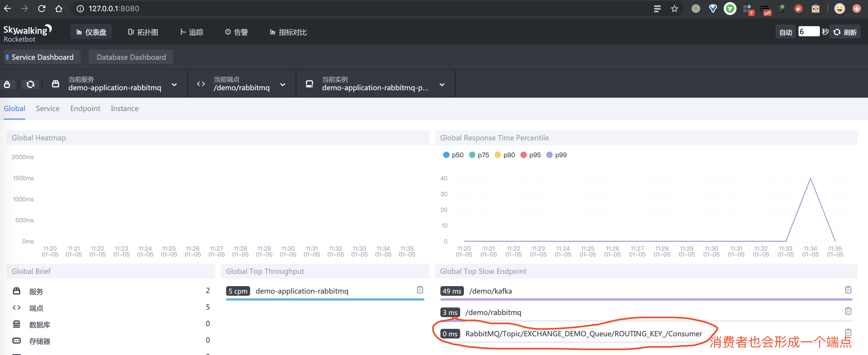Click browser reload page icon

click(42, 9)
